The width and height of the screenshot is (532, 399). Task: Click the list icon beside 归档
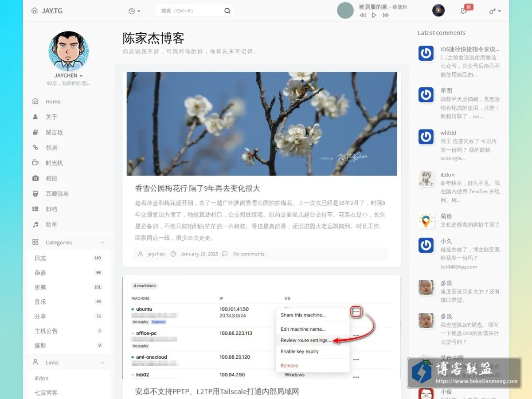tap(35, 209)
